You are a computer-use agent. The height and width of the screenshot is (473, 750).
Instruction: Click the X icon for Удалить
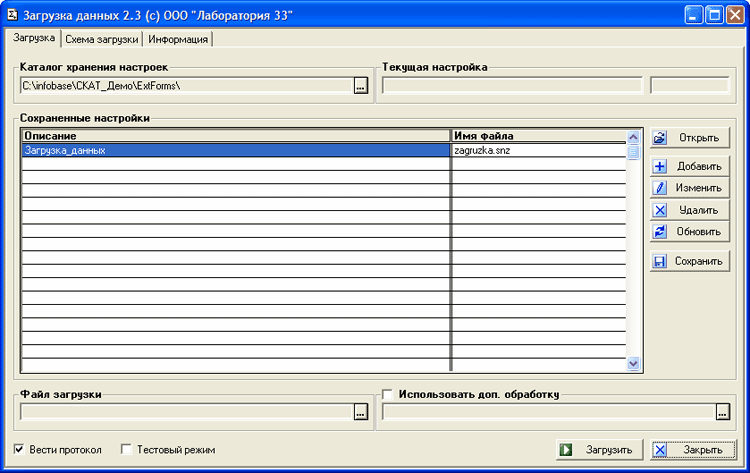(660, 210)
